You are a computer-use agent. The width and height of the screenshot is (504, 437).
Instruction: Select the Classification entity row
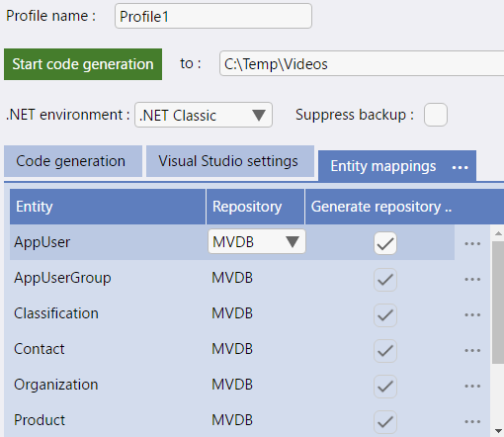pos(232,313)
